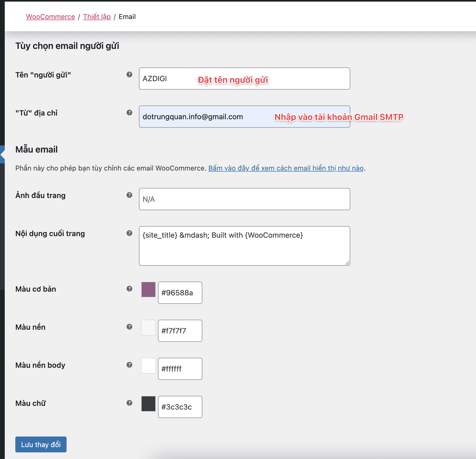This screenshot has height=459, width=476.
Task: Open help tooltip for Nội dung cuối trang
Action: click(129, 234)
